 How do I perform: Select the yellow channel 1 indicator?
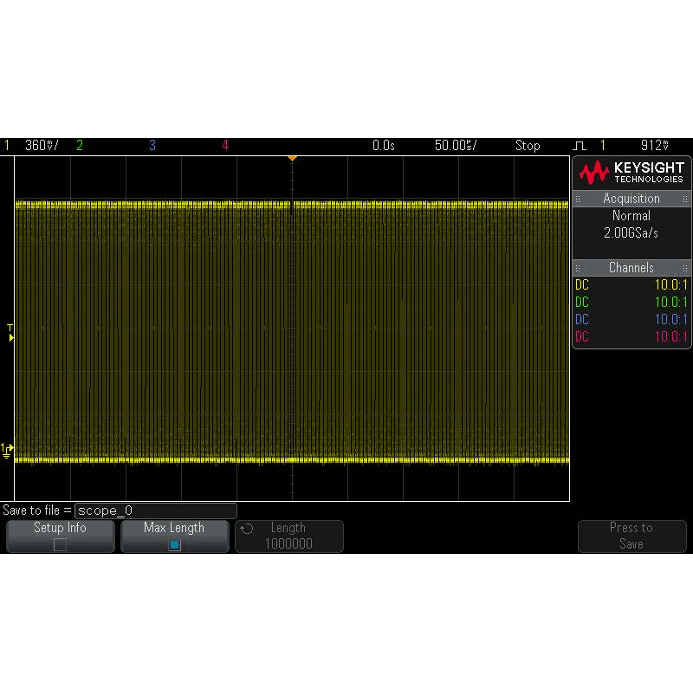click(x=7, y=146)
